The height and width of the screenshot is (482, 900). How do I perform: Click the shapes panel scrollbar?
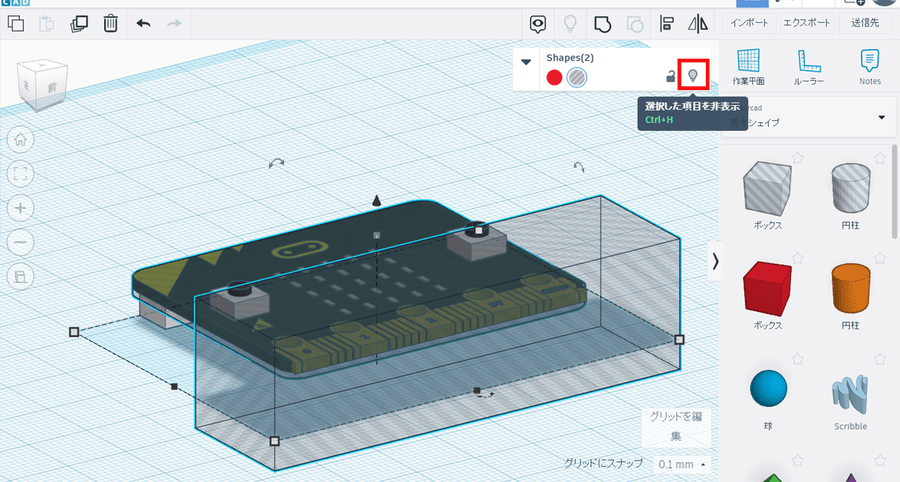[x=895, y=192]
